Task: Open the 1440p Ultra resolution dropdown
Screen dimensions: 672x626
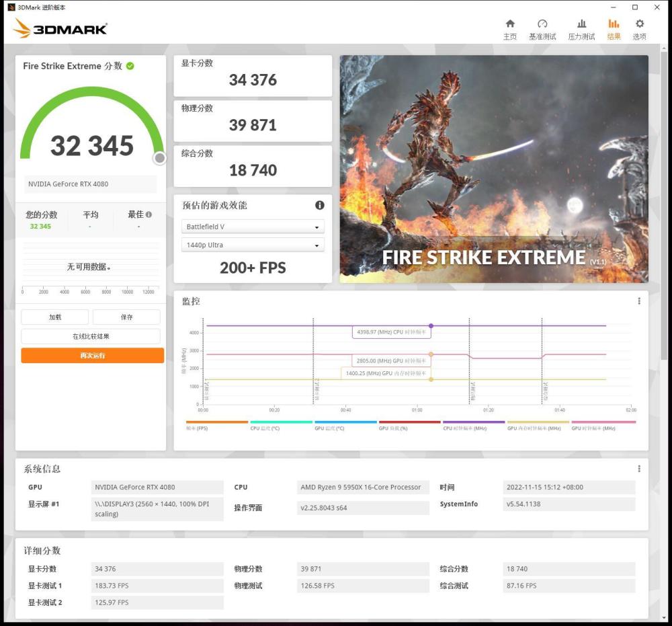Action: coord(253,245)
